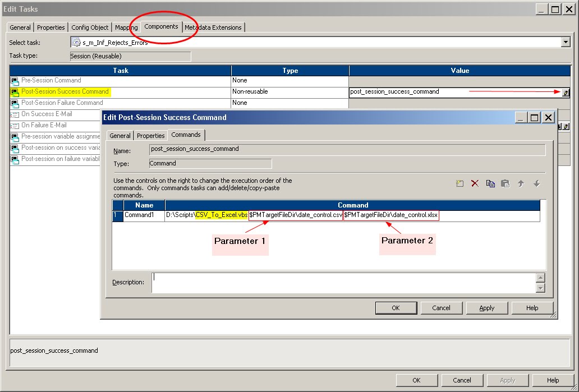The image size is (579, 392).
Task: Switch to the Properties tab in the command dialog
Action: tap(150, 135)
